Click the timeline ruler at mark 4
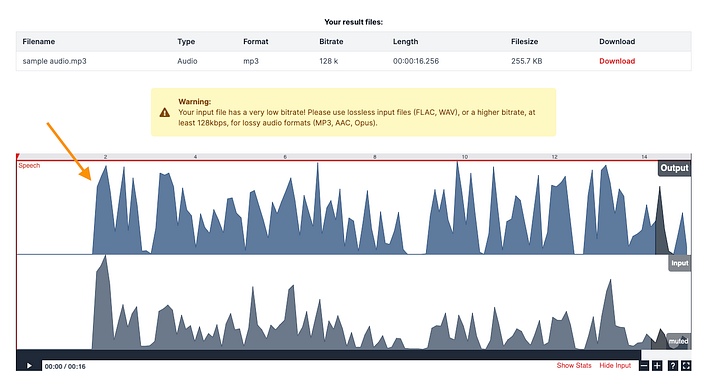Image resolution: width=720 pixels, height=386 pixels. (195, 157)
